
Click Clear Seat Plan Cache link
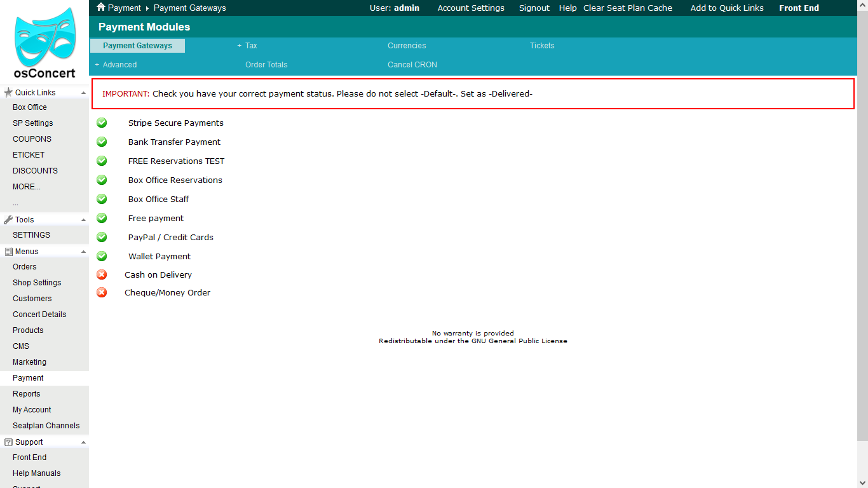(627, 8)
